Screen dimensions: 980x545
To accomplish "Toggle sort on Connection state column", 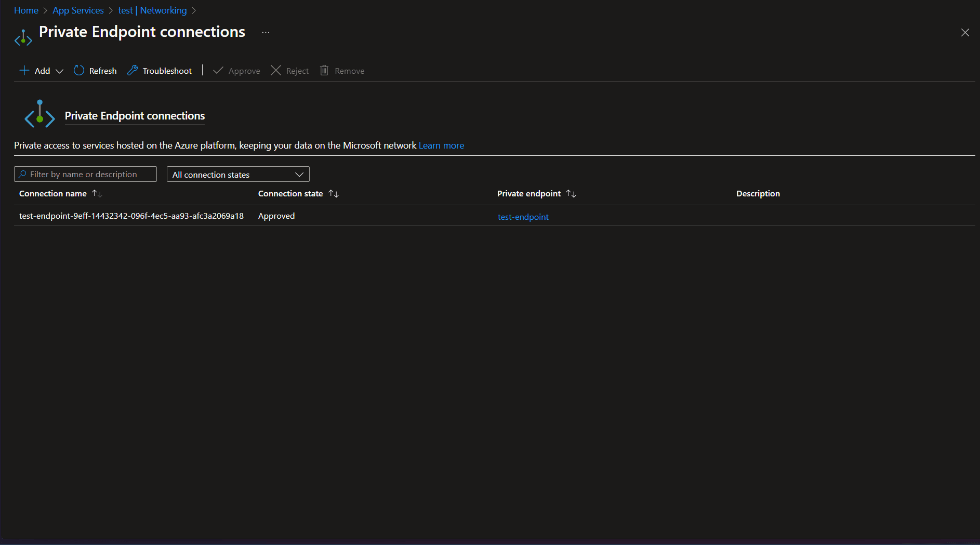I will [333, 193].
